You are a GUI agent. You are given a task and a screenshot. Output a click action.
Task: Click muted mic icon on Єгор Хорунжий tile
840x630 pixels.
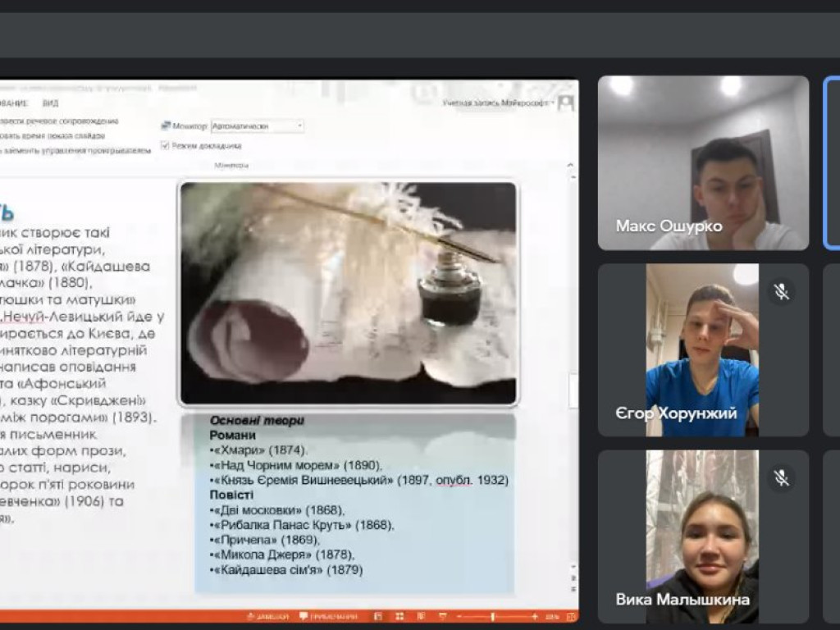(x=782, y=291)
